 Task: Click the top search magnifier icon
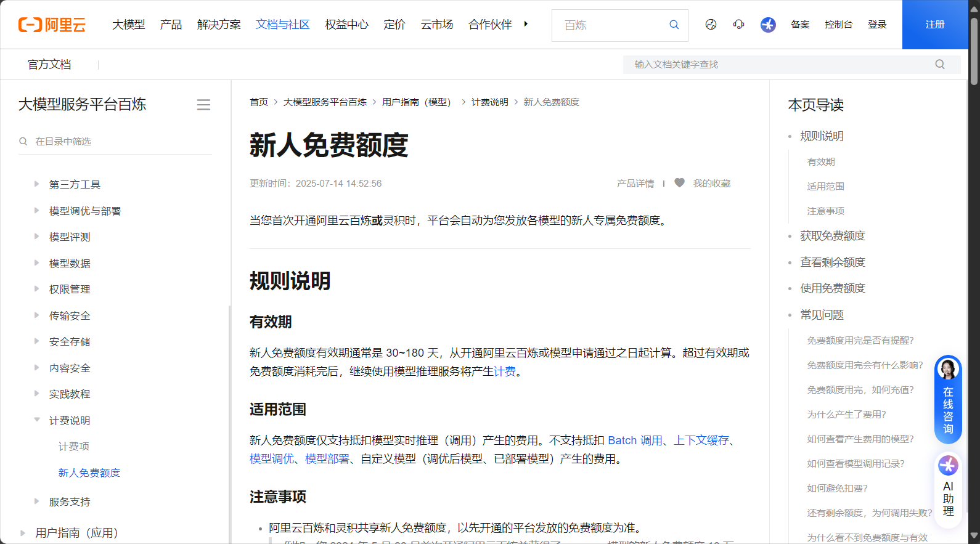pos(674,25)
